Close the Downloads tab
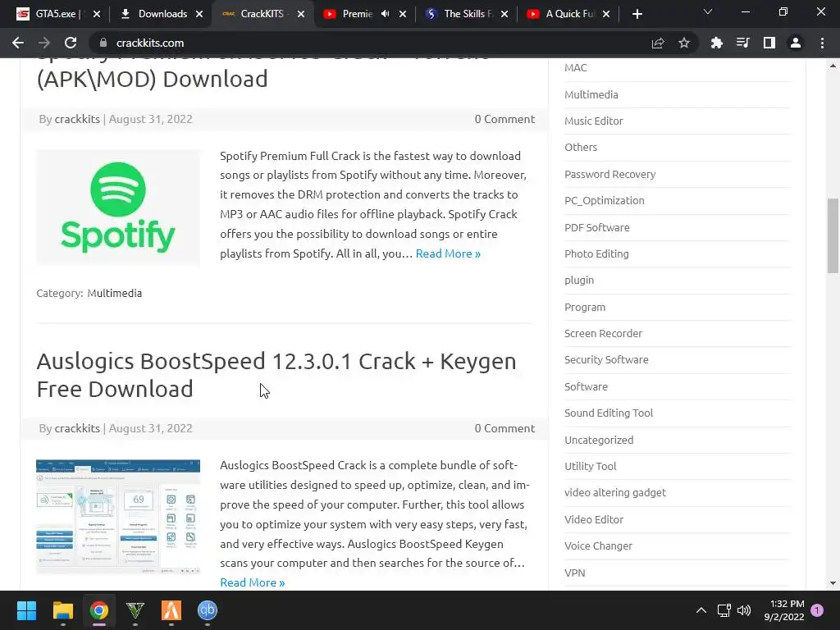Viewport: 840px width, 630px height. point(199,15)
